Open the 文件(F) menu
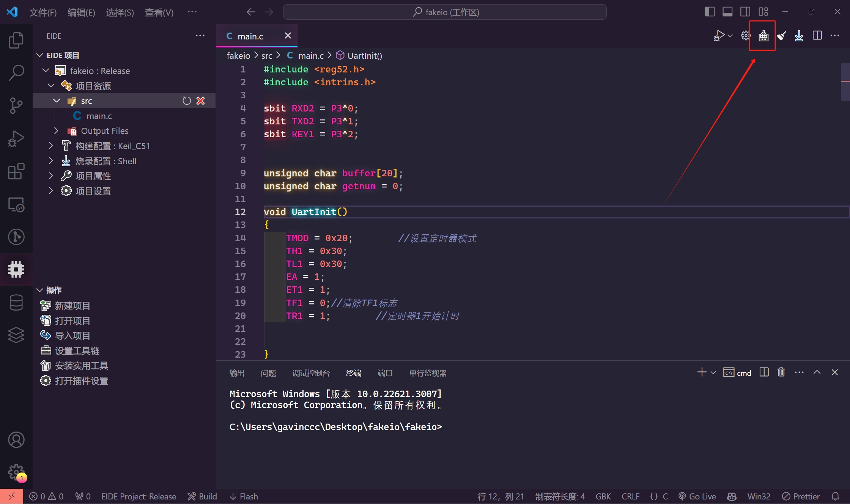 [43, 12]
